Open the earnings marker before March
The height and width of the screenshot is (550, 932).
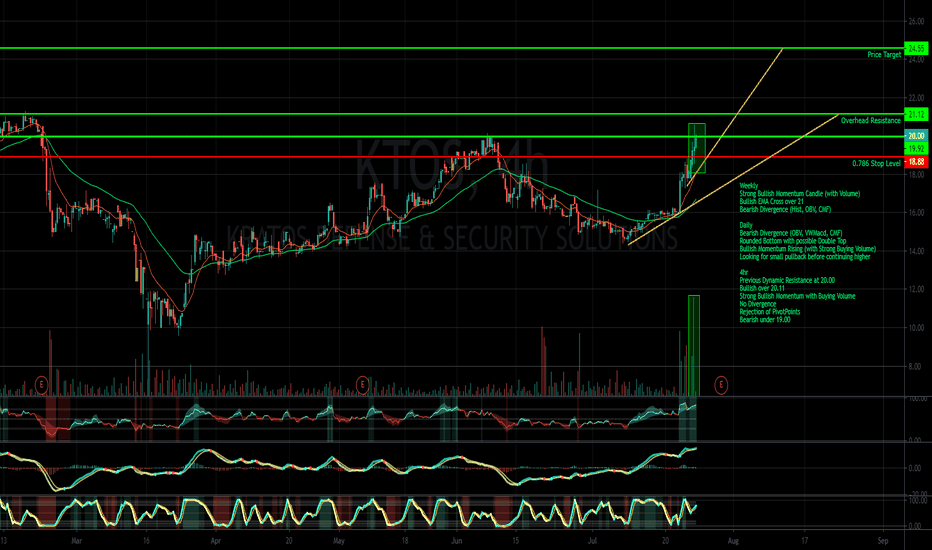[41, 385]
